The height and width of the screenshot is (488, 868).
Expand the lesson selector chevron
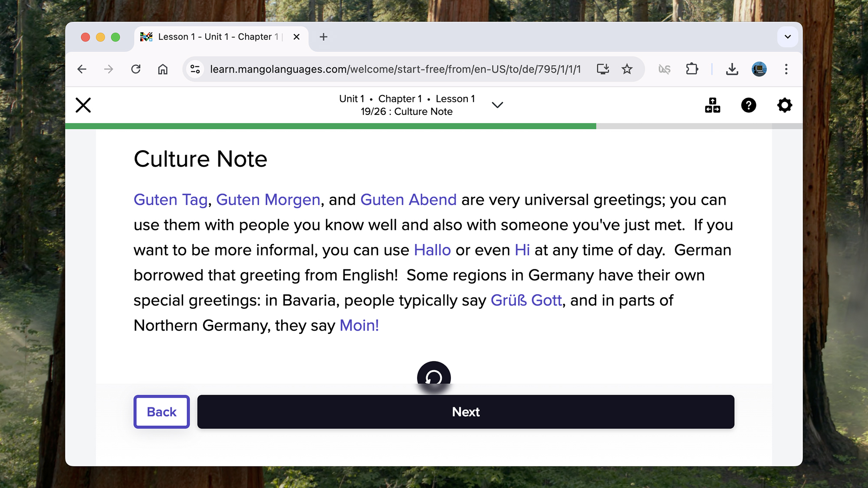pyautogui.click(x=497, y=105)
